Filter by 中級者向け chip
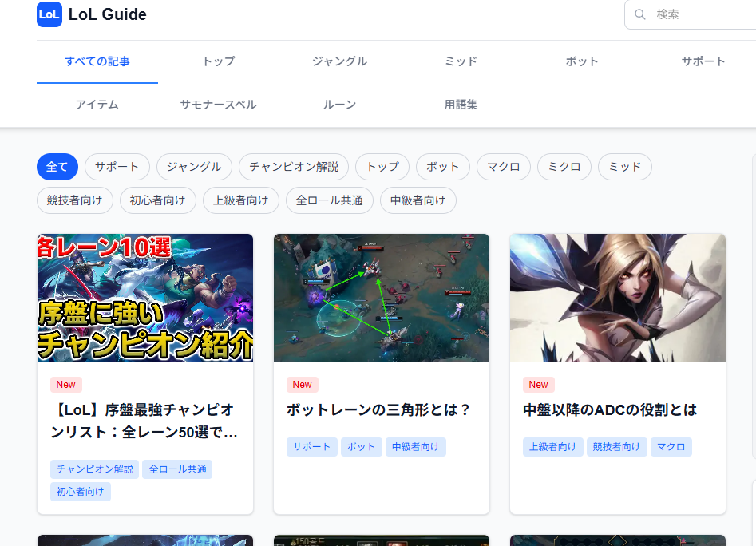Screen dimensions: 756x546 (x=418, y=200)
